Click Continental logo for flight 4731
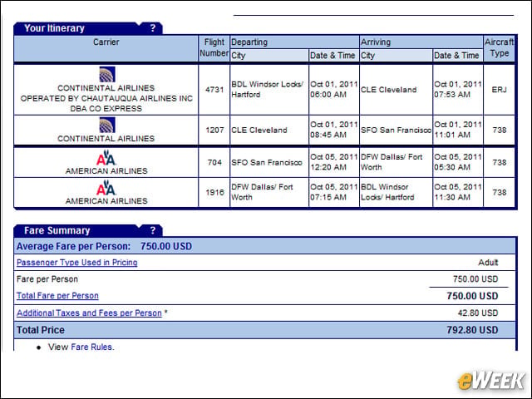 pyautogui.click(x=107, y=74)
